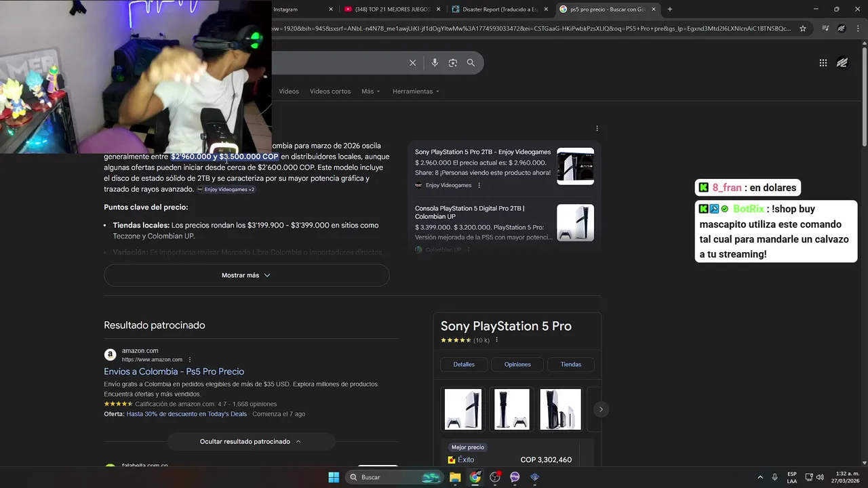Viewport: 868px width, 488px height.
Task: Click the first PS5 Pro product image thumbnail
Action: coord(463,409)
